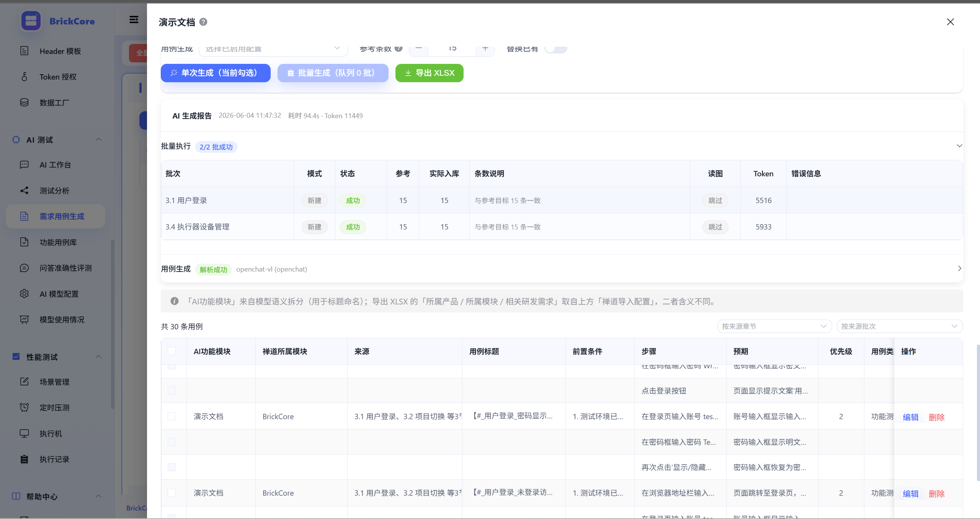Go to 数据工厂 menu item
This screenshot has height=519, width=980.
(x=56, y=102)
